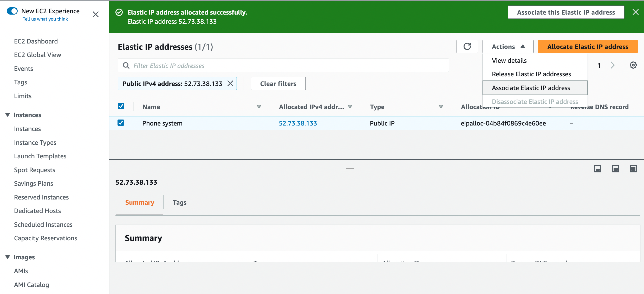Click Allocate Elastic IP address button
This screenshot has width=644, height=294.
(588, 47)
